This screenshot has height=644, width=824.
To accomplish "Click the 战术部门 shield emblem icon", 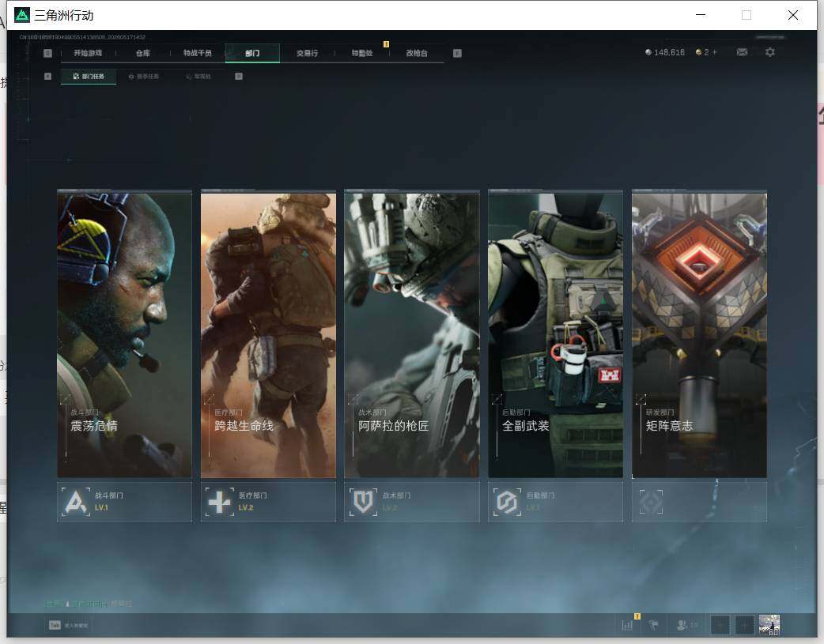I will [x=363, y=502].
